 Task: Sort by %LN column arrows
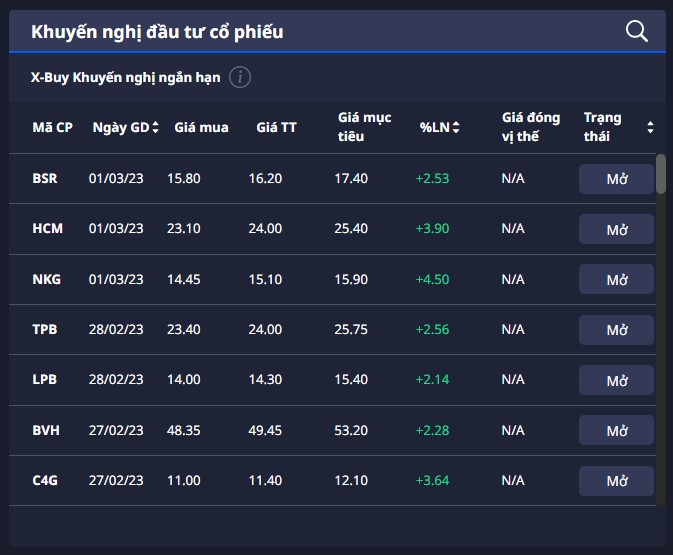[456, 127]
